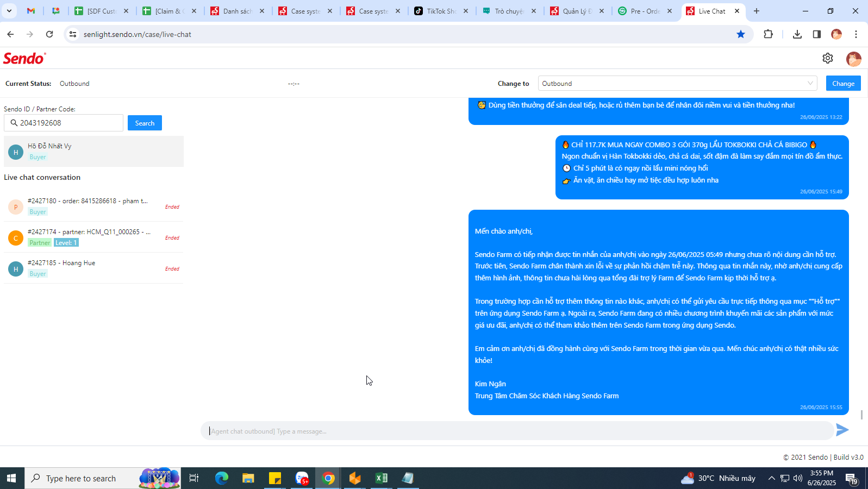Click the search magnifier icon in Sendo ID field
Viewport: 868px width, 489px height.
click(14, 123)
